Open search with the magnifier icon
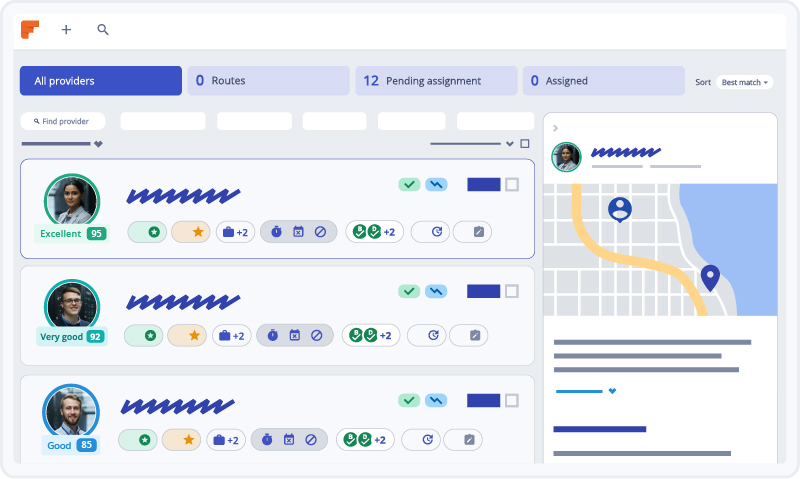The height and width of the screenshot is (479, 800). coord(102,30)
